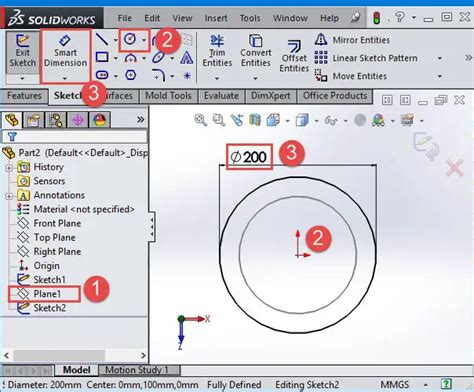Click the Exit Sketch button
The width and height of the screenshot is (474, 392).
coord(22,52)
